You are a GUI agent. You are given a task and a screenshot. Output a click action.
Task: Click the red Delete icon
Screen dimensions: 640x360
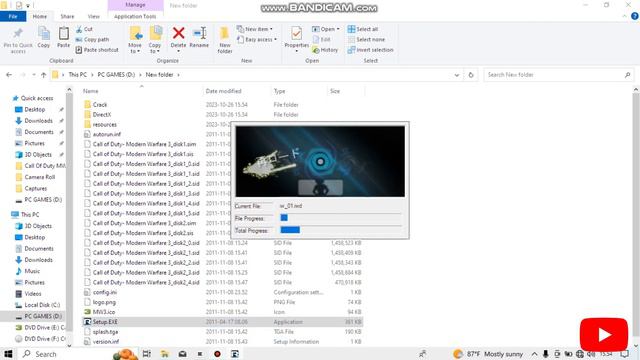pos(178,33)
